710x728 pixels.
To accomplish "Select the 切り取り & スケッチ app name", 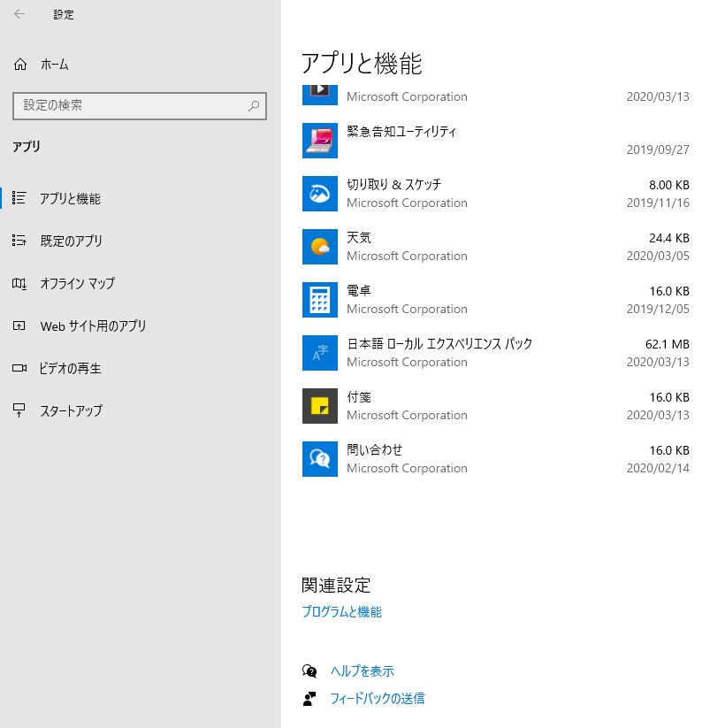I will coord(394,185).
